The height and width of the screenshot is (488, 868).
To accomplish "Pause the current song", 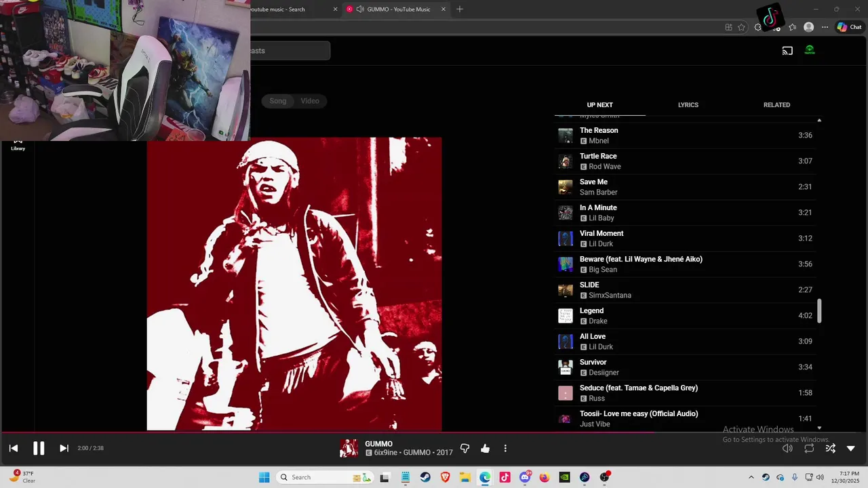I will pos(39,448).
